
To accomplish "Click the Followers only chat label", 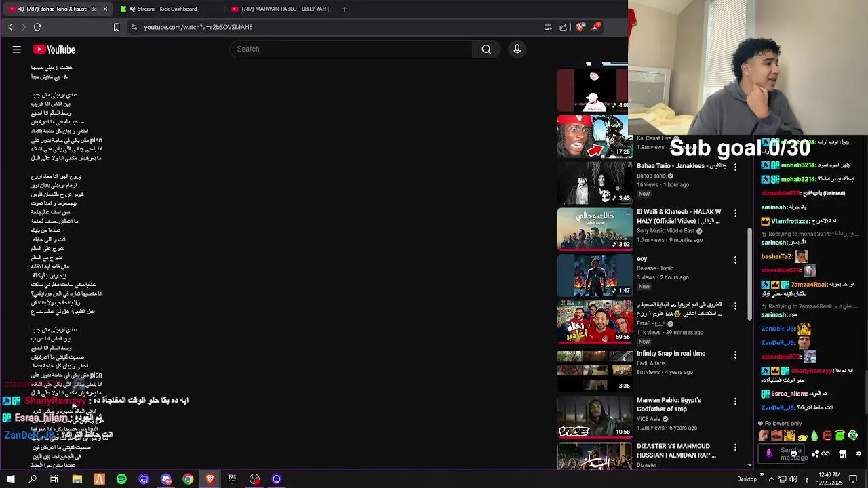I will pos(783,423).
